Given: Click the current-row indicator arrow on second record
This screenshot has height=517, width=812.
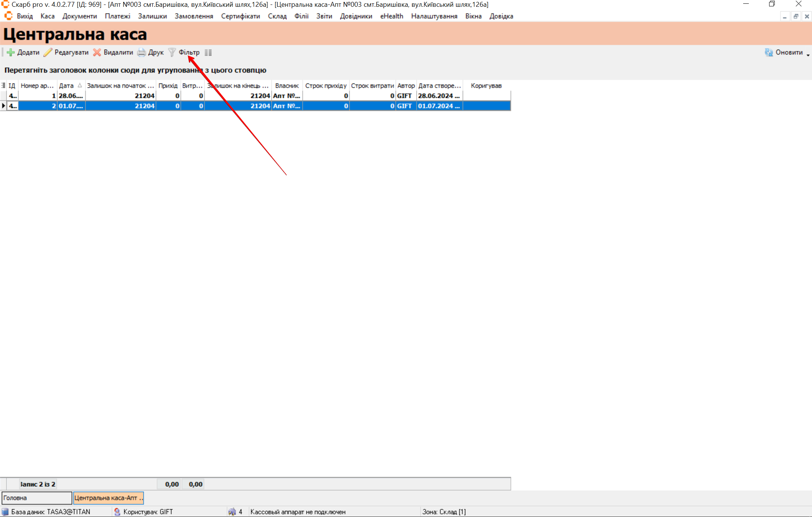Looking at the screenshot, I should point(3,106).
